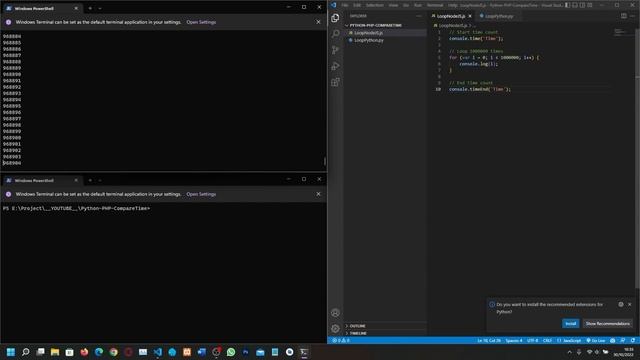640x360 pixels.
Task: Toggle the panel layout icon in title bar
Action: pyautogui.click(x=575, y=5)
